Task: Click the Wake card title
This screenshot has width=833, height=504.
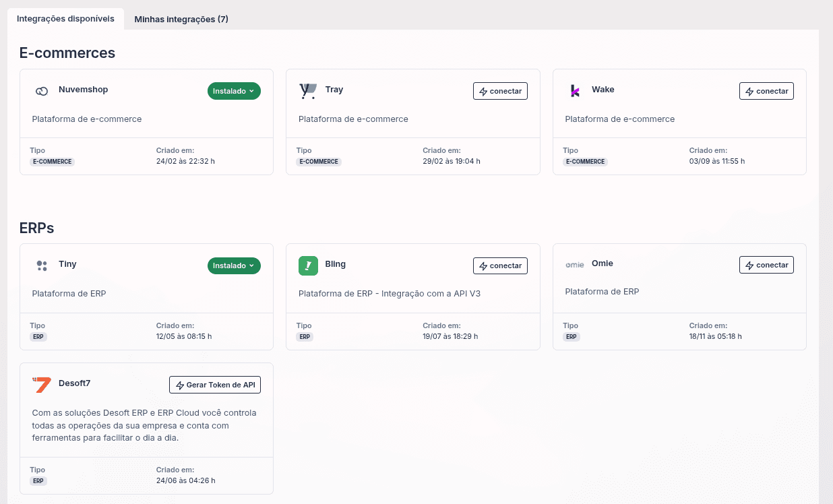Action: click(x=603, y=90)
